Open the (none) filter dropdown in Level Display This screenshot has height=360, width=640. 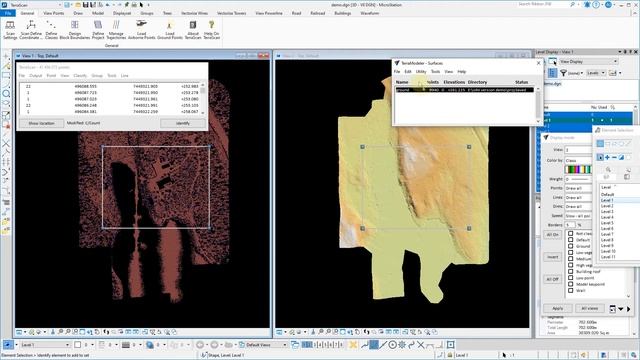(576, 73)
